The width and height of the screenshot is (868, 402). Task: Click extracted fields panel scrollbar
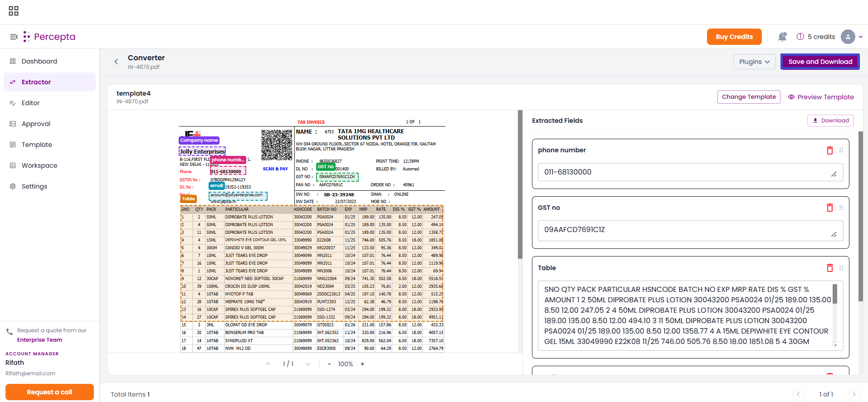tap(861, 217)
